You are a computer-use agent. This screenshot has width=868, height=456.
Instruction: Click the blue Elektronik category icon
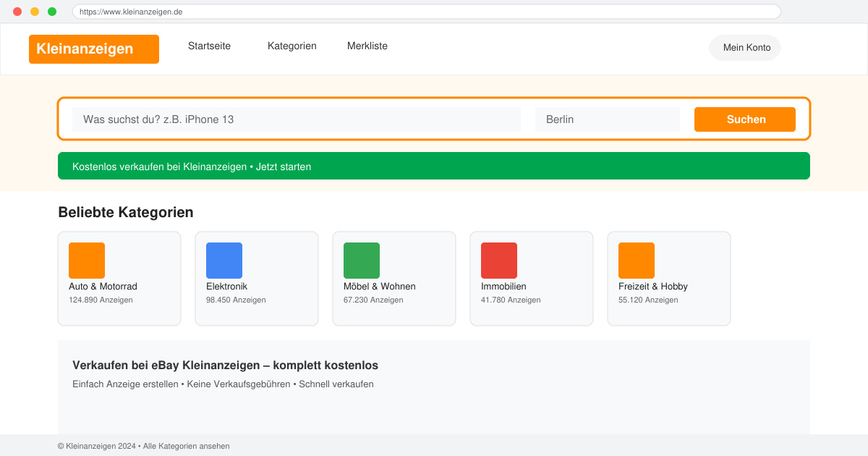[224, 261]
